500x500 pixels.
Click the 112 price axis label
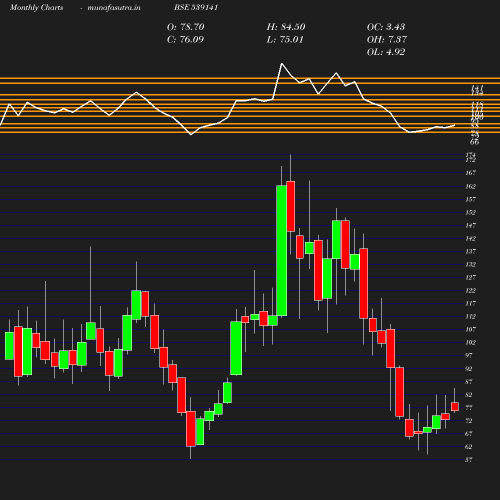click(x=470, y=316)
